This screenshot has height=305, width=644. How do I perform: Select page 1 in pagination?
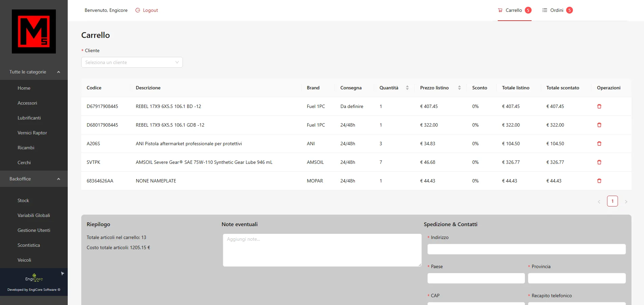pos(612,201)
